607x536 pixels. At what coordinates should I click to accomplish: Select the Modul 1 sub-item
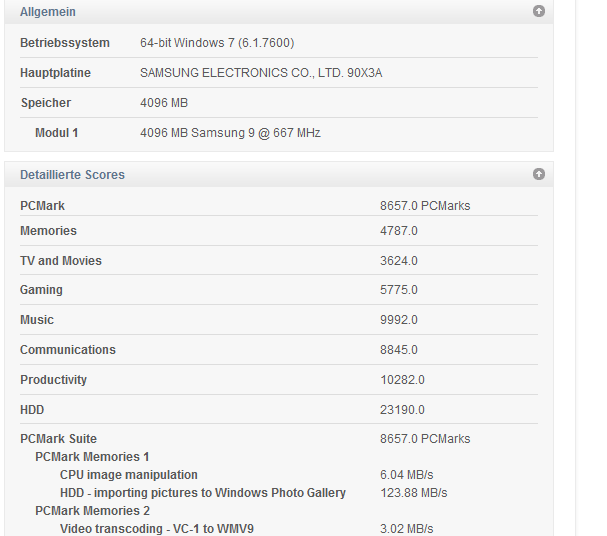(56, 133)
